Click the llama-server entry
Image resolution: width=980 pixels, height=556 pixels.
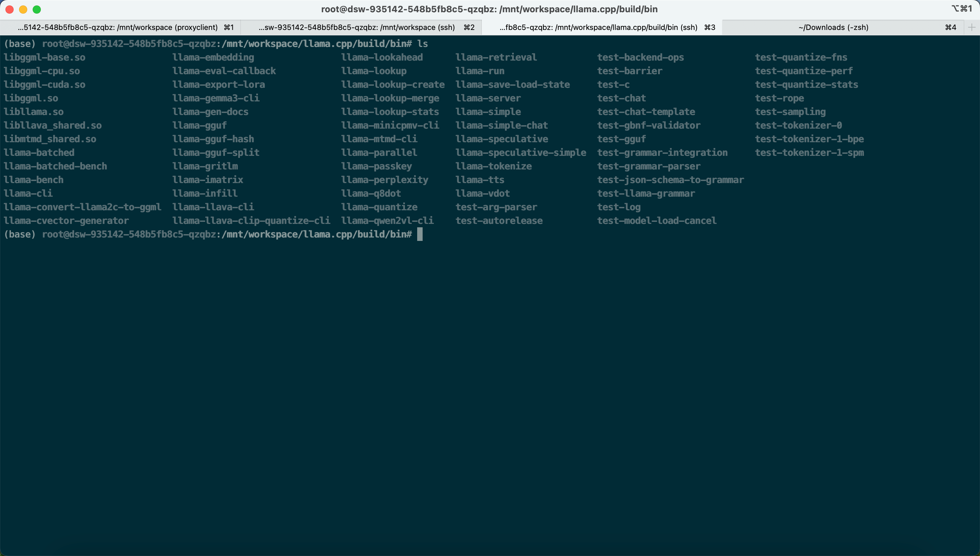click(x=488, y=98)
